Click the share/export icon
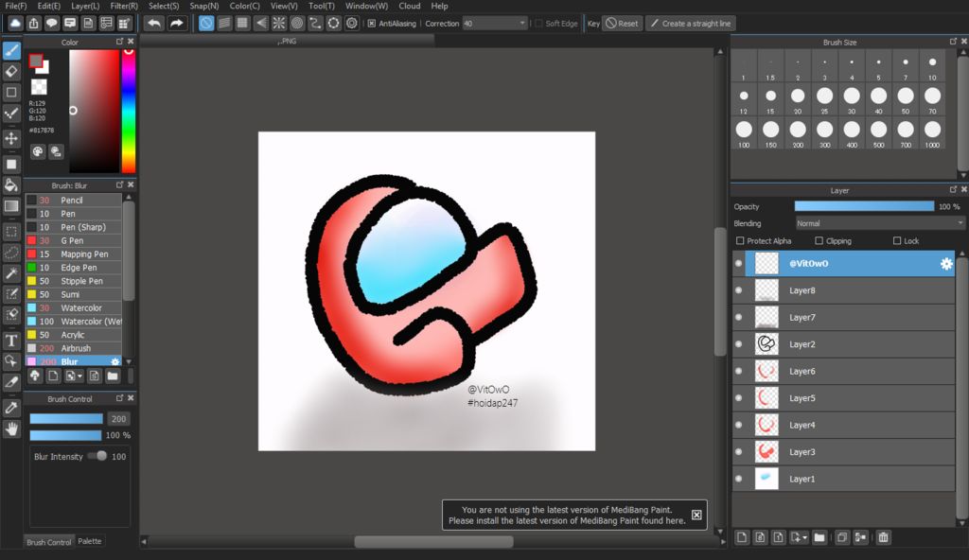 33,24
